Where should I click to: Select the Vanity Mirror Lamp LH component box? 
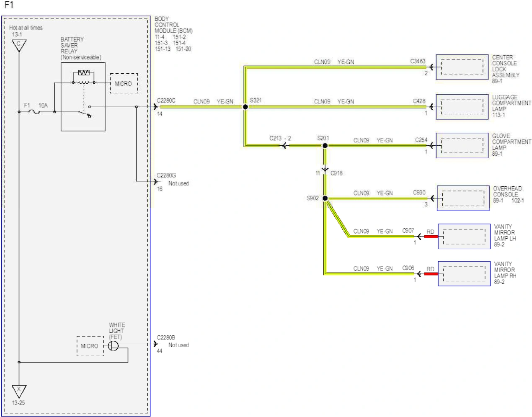[464, 237]
